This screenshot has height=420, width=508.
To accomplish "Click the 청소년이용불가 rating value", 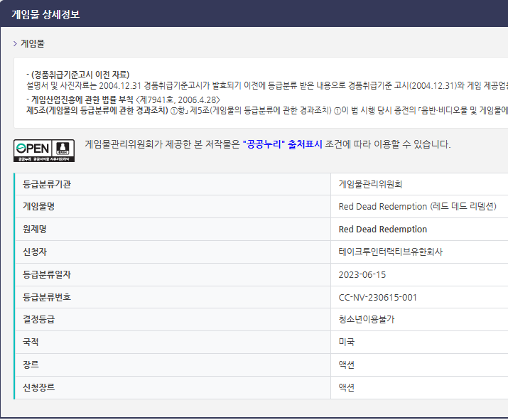I will [367, 320].
